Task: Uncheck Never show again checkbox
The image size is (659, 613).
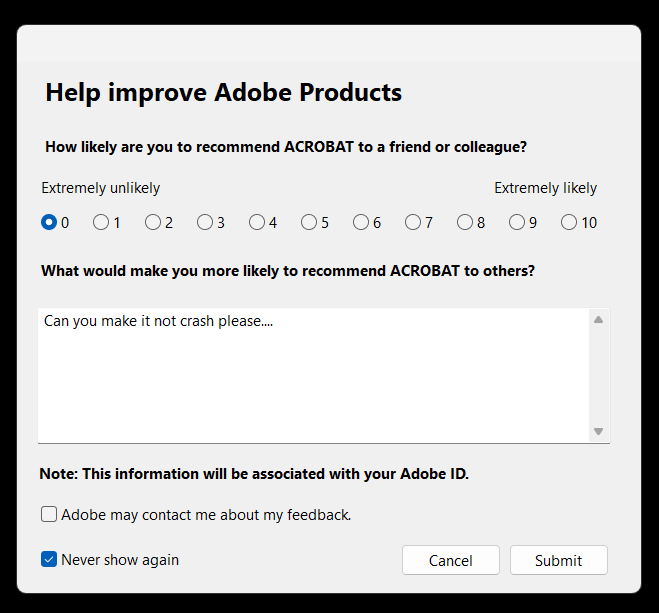Action: [x=49, y=560]
